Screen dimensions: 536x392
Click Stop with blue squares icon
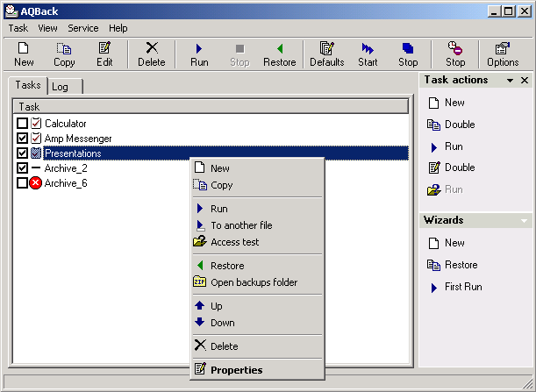click(408, 54)
